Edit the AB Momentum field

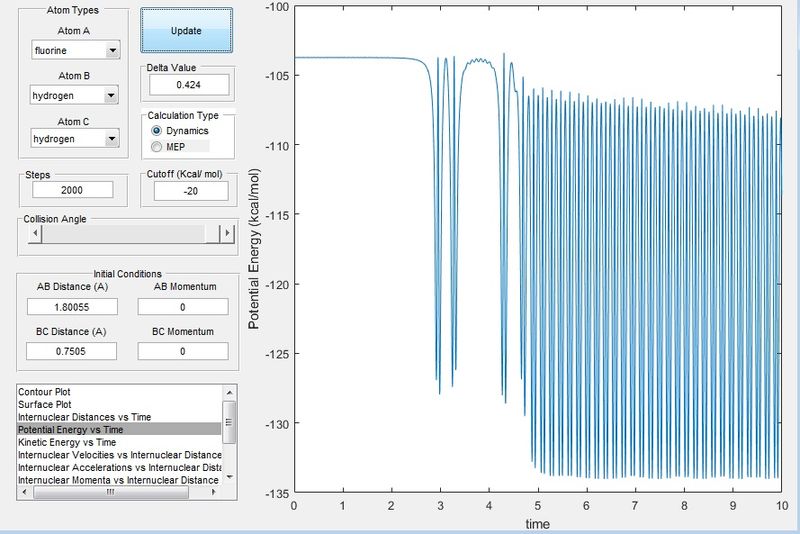pos(183,307)
